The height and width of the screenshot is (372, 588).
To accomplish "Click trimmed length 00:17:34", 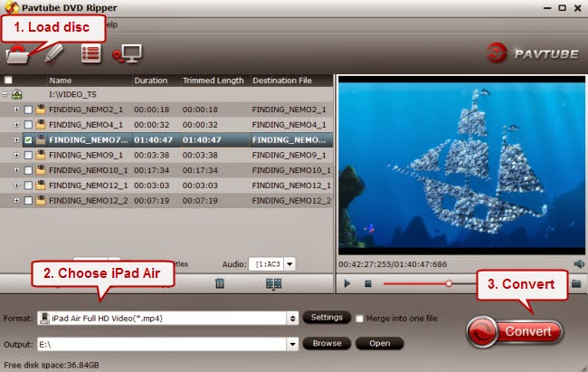I will coord(200,170).
